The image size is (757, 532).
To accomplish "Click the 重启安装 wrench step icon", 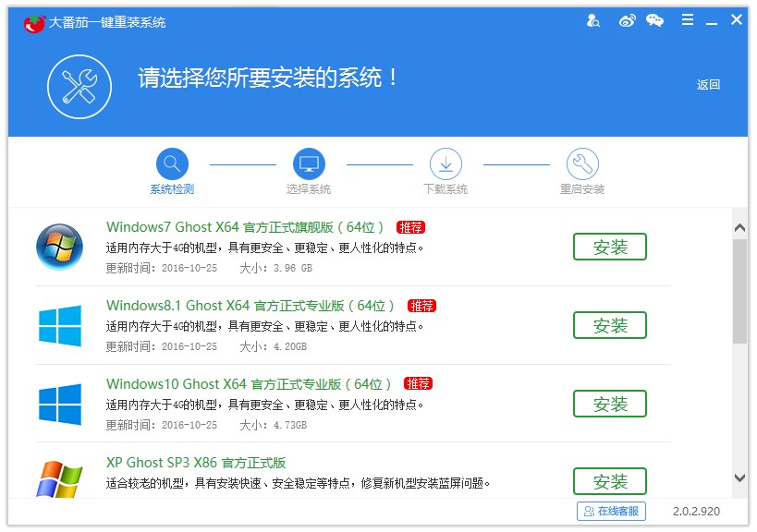I will click(x=582, y=163).
